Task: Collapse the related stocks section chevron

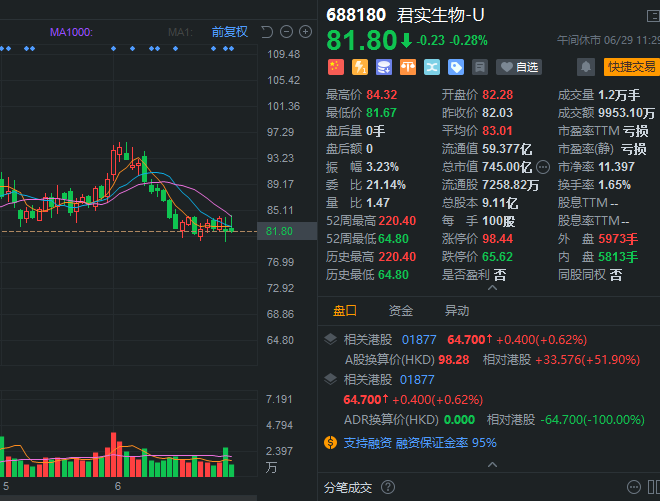Action: (x=330, y=339)
